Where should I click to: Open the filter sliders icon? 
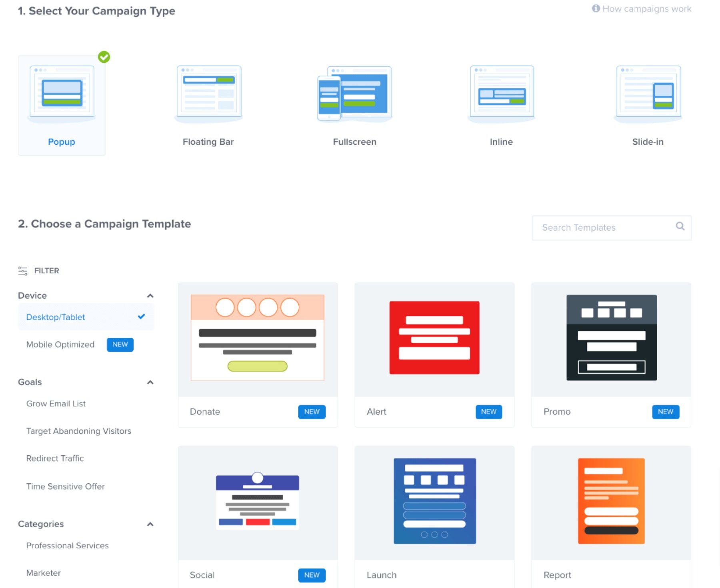pos(23,271)
